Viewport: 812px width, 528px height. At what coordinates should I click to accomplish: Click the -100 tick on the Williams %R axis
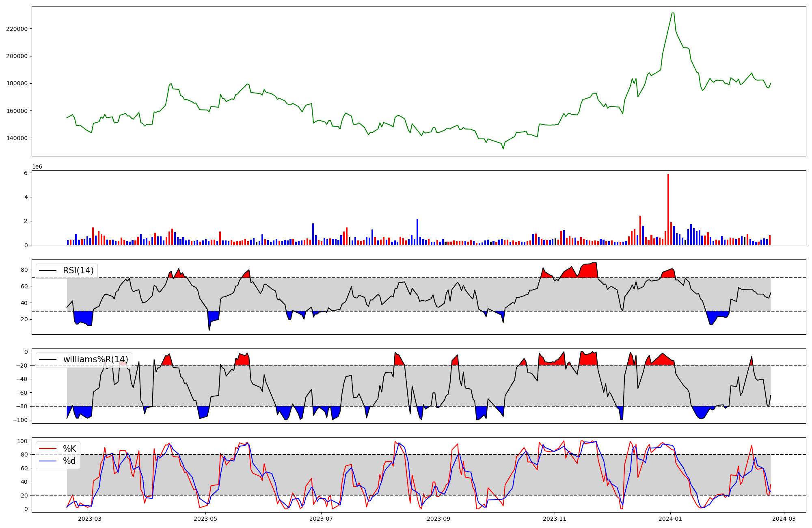tap(20, 420)
